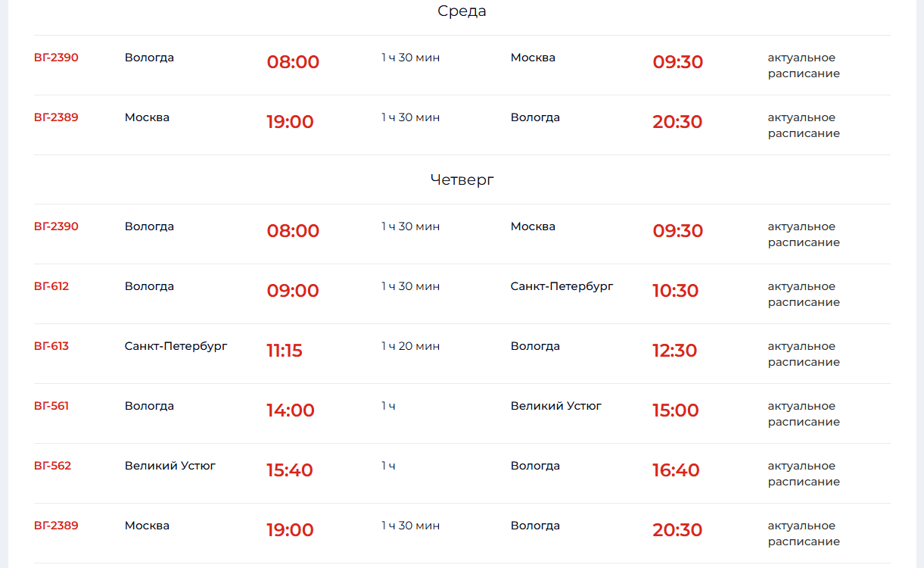
Task: Click the Четверг day heading
Action: click(462, 180)
